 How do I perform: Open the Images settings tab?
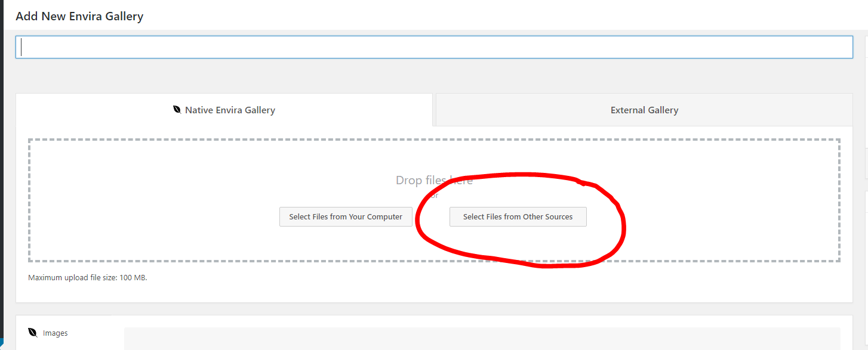pos(55,333)
